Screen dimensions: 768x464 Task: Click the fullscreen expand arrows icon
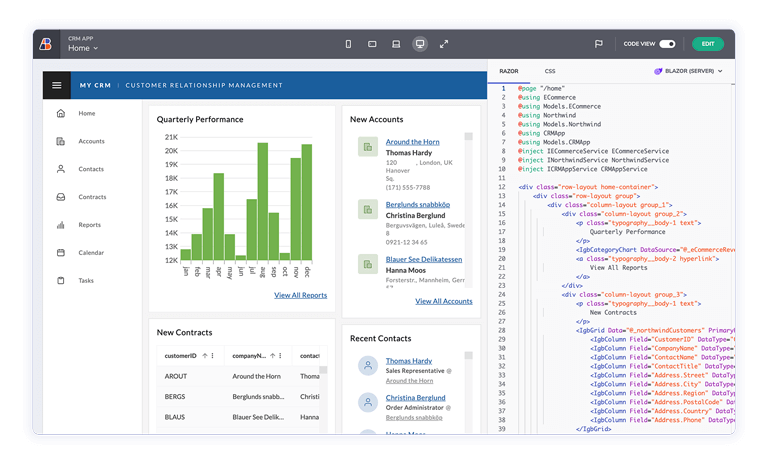(x=444, y=44)
